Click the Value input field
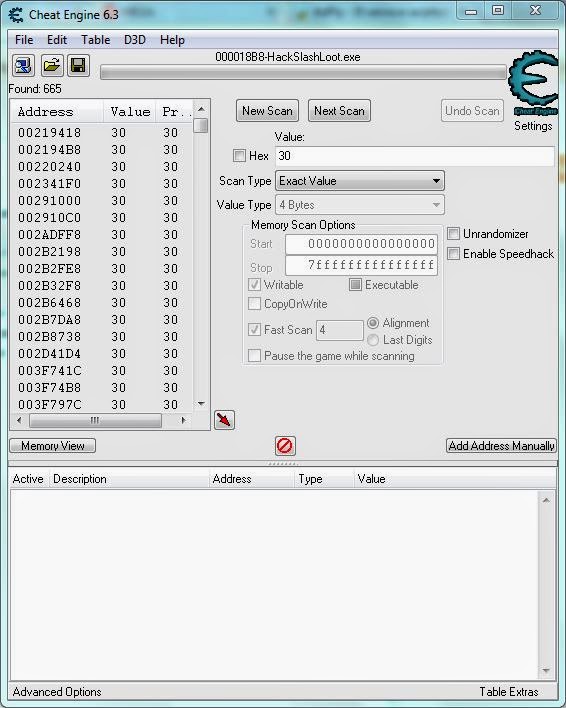Image resolution: width=566 pixels, height=708 pixels. tap(415, 156)
